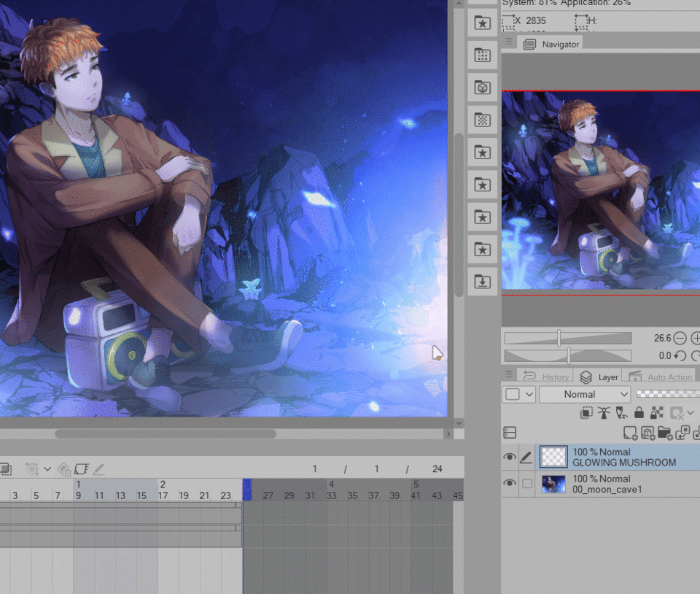
Task: Create a New Raster Layer
Action: 630,433
